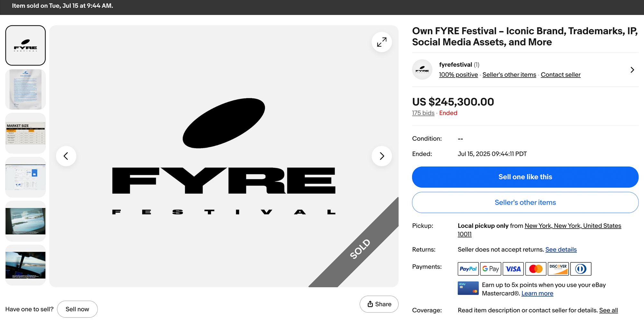This screenshot has height=322, width=644.
Task: Click the Share button
Action: point(379,304)
